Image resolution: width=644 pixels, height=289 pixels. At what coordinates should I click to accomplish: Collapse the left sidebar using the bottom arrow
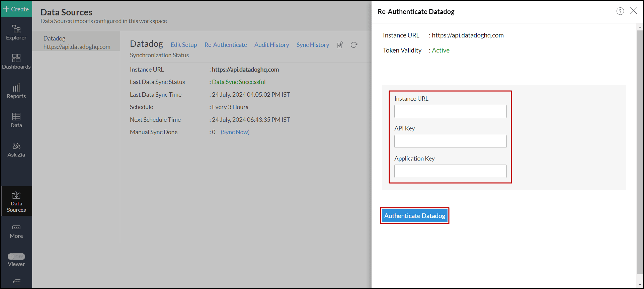[16, 282]
